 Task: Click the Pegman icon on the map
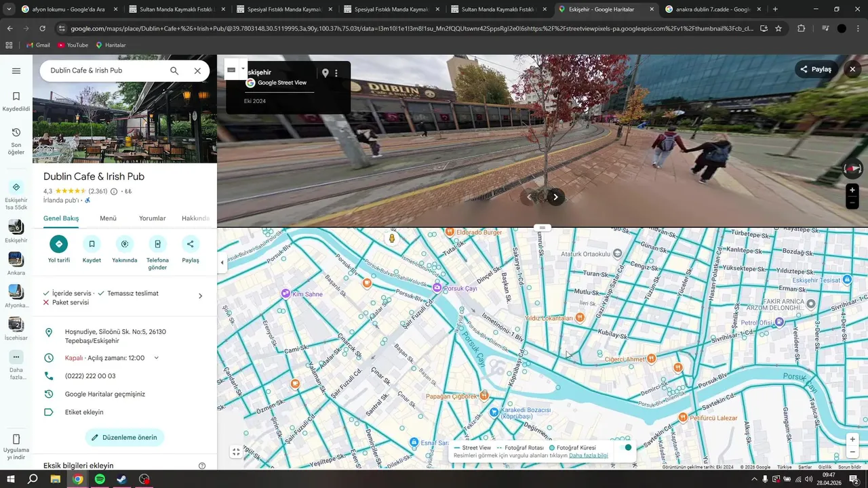[391, 239]
